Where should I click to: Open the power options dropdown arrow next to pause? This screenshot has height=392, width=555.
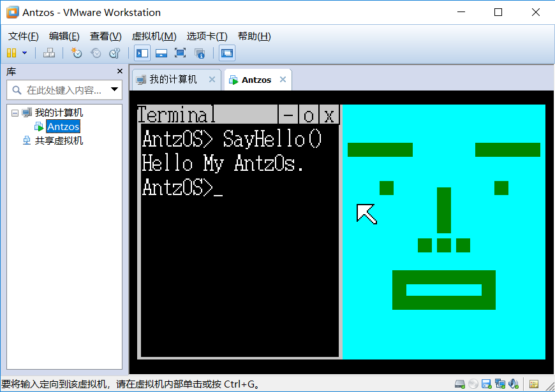[x=24, y=53]
